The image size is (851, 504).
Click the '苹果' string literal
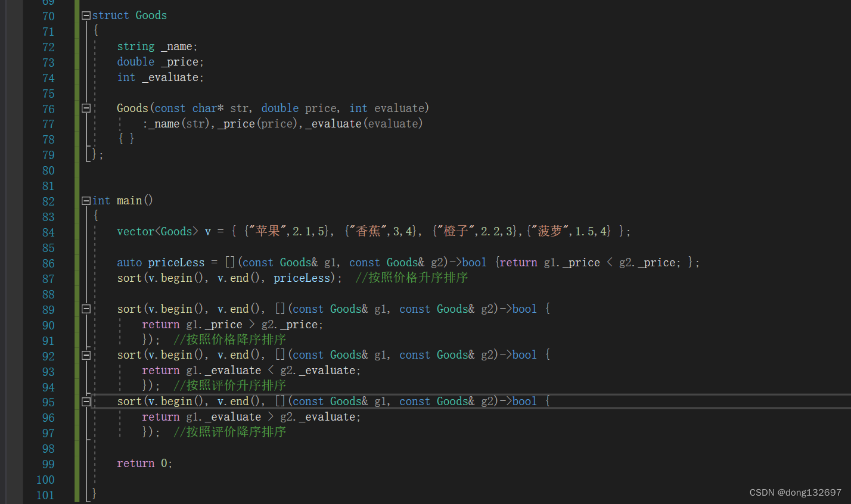point(267,232)
